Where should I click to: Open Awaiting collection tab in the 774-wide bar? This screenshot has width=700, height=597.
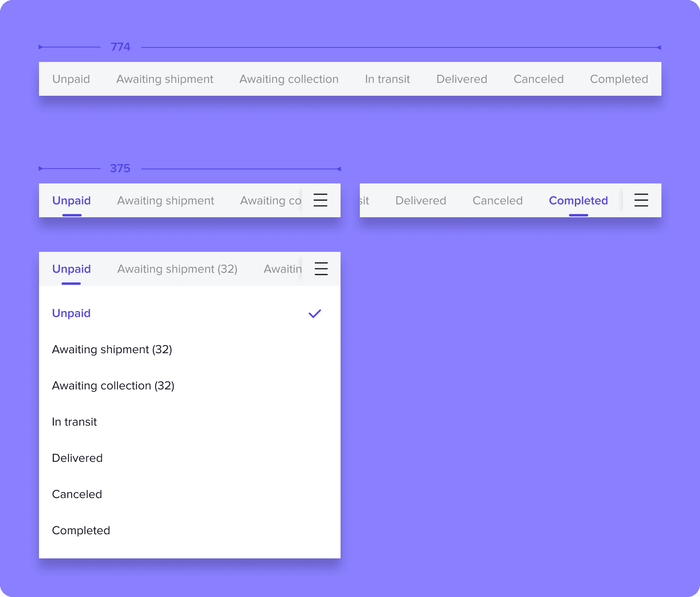pyautogui.click(x=289, y=79)
